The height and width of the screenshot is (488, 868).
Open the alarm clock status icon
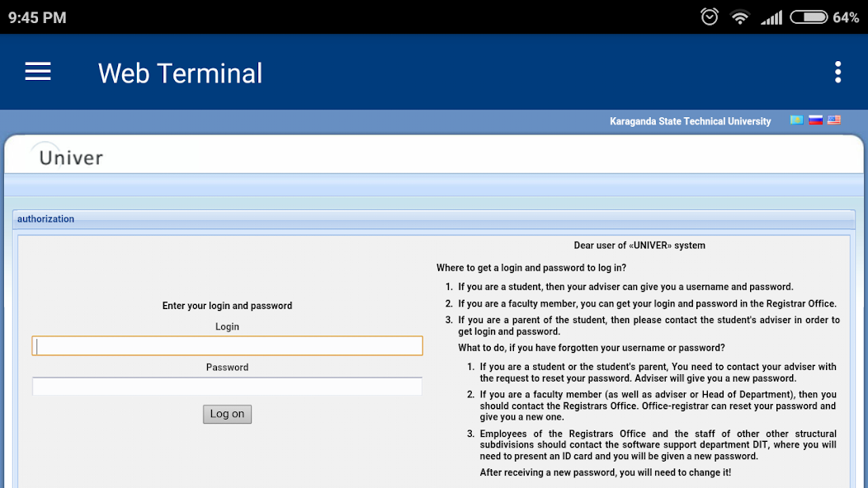click(x=709, y=16)
